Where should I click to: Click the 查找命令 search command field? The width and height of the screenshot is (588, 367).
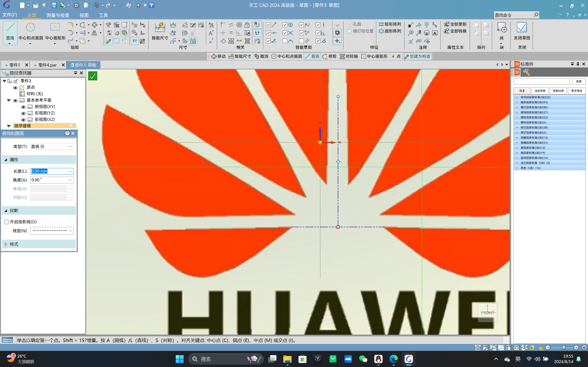click(x=516, y=15)
